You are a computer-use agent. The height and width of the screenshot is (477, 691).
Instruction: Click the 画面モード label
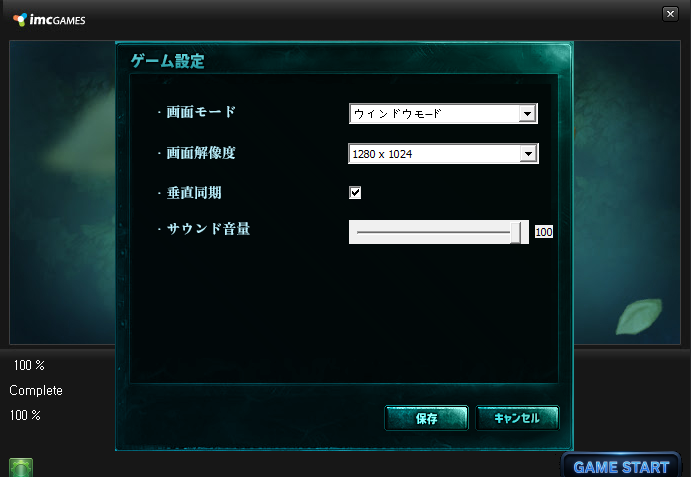click(201, 112)
